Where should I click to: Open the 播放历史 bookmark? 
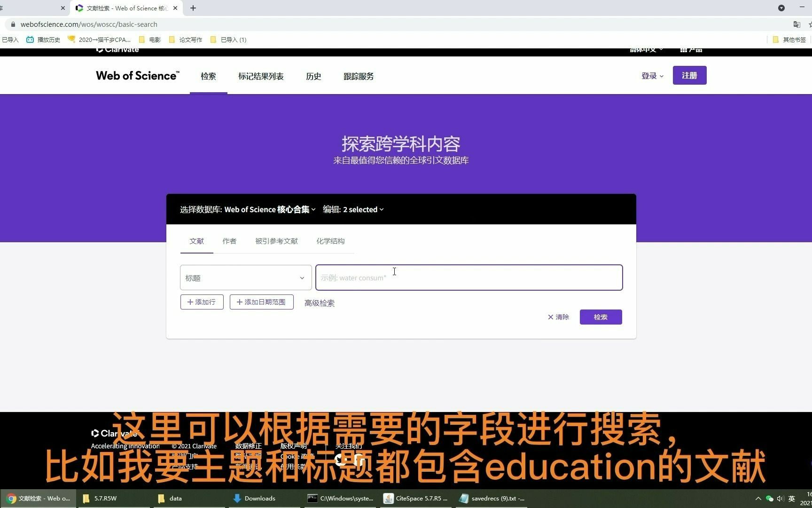click(x=43, y=40)
